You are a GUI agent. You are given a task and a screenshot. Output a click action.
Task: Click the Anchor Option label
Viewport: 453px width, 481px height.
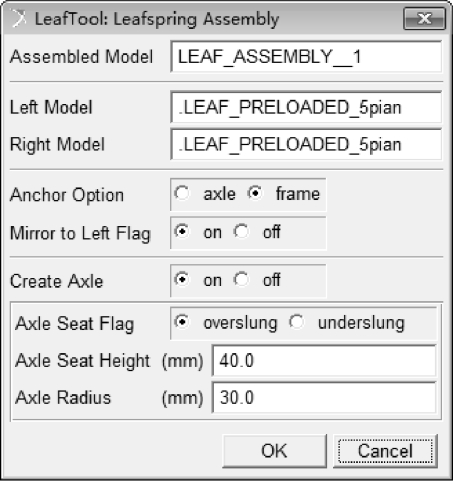[x=67, y=195]
